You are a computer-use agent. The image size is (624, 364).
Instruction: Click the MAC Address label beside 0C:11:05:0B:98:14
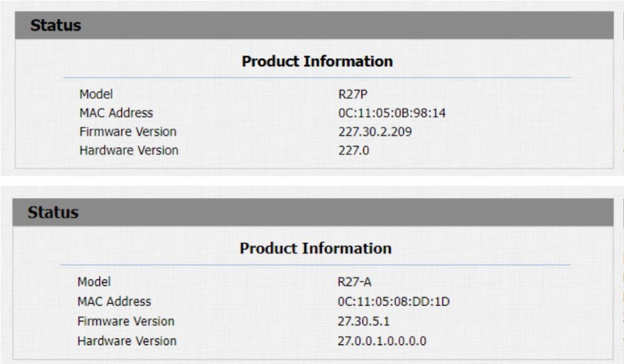(116, 113)
